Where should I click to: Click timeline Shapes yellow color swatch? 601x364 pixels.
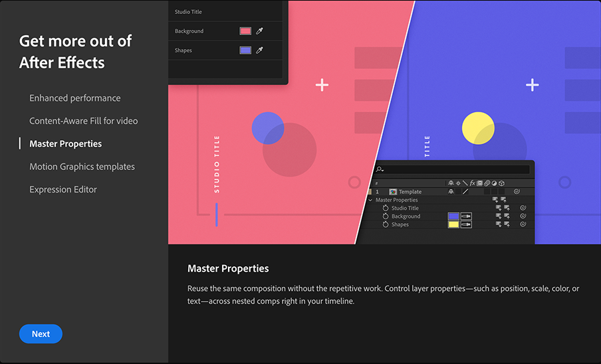pos(453,225)
